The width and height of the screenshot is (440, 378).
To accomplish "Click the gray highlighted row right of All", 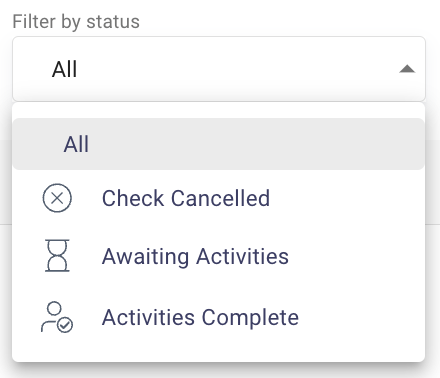I will point(257,144).
